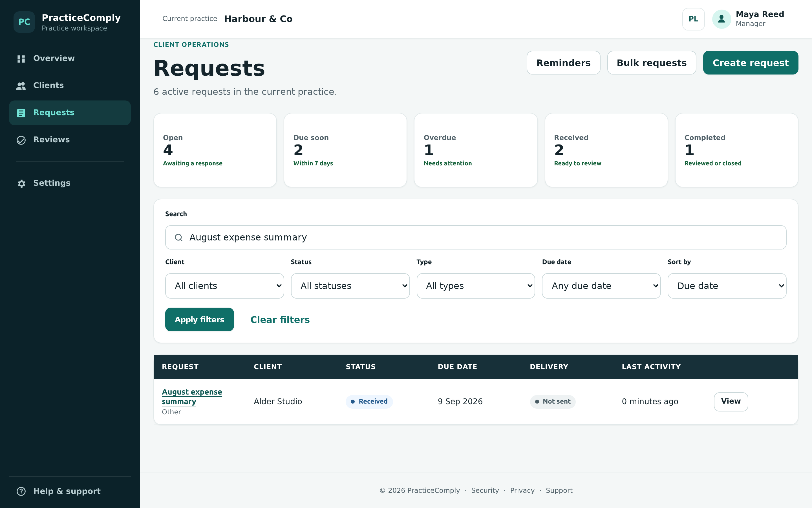Click the Reminders button

[x=563, y=63]
